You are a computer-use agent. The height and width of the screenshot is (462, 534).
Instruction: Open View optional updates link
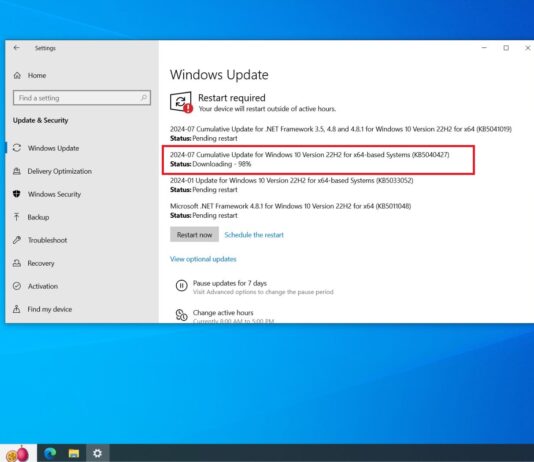(x=203, y=259)
